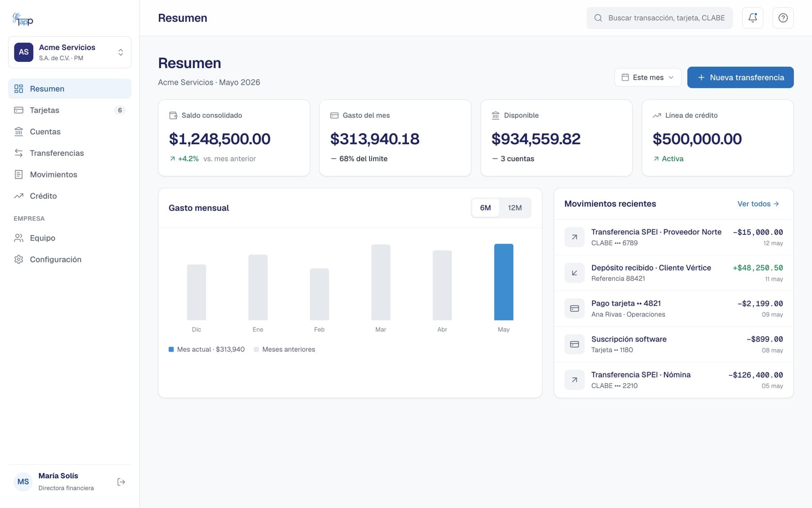Log out with the exit icon

pyautogui.click(x=121, y=482)
